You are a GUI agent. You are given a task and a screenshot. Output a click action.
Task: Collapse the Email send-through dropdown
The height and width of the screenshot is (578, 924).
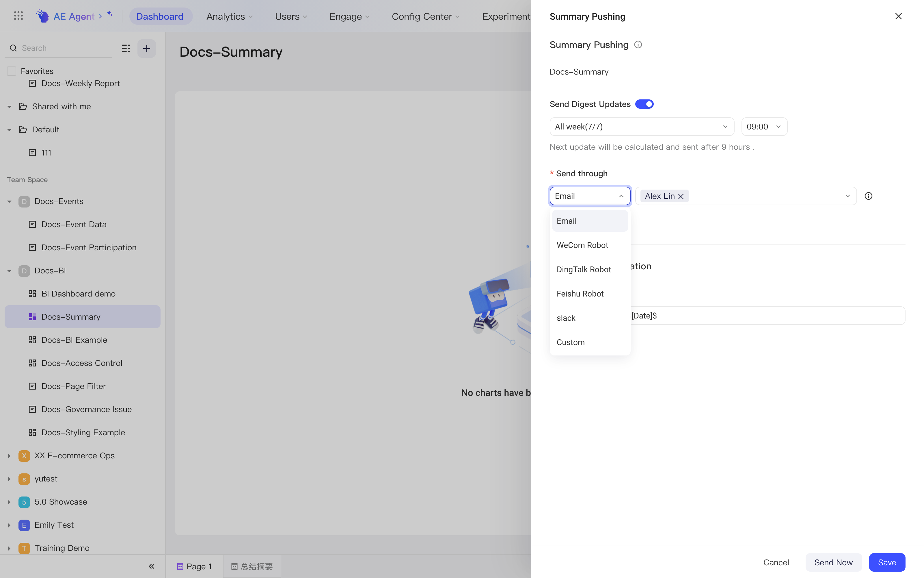tap(590, 196)
